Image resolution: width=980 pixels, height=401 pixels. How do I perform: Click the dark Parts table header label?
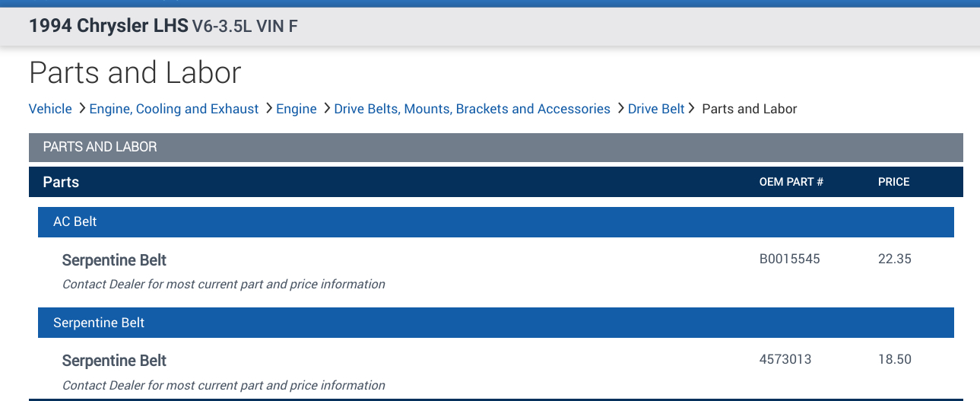(x=61, y=182)
